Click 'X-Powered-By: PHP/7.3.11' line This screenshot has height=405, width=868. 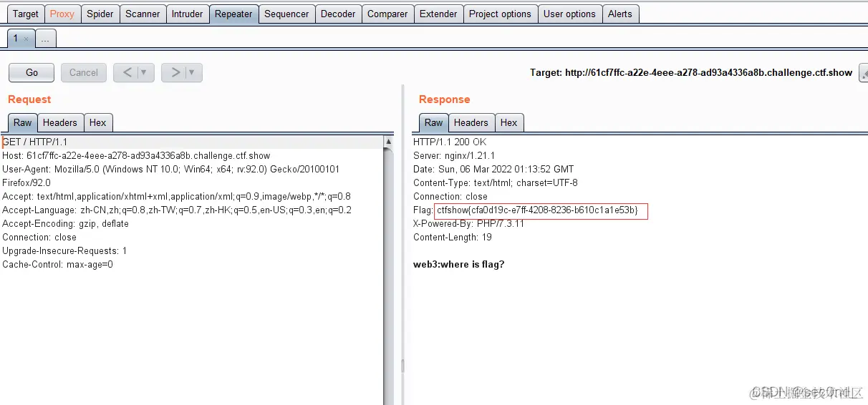[x=468, y=223]
